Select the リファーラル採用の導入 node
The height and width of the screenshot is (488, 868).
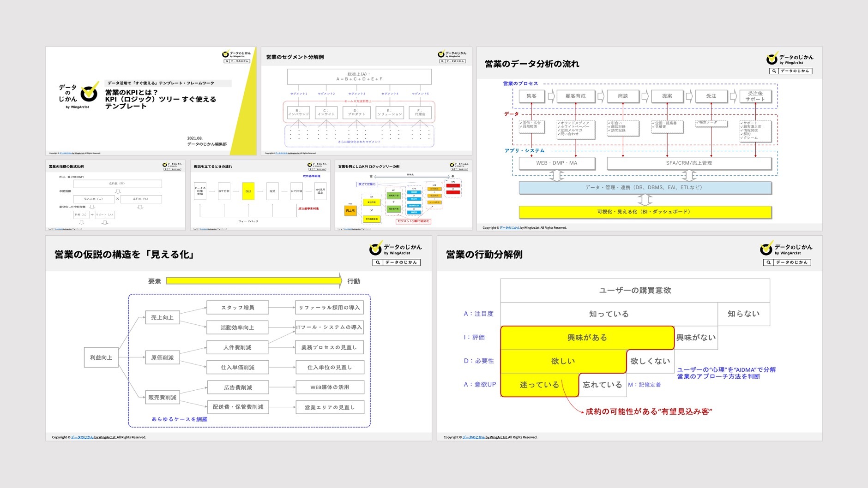click(330, 308)
